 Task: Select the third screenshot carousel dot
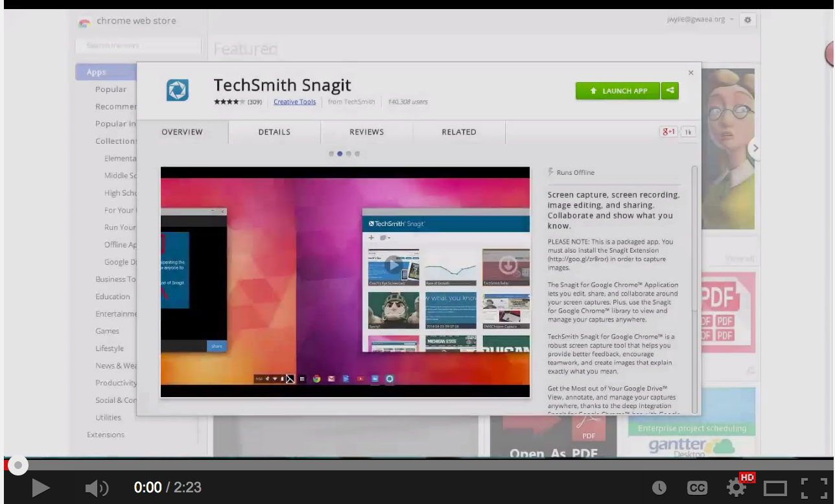point(348,154)
